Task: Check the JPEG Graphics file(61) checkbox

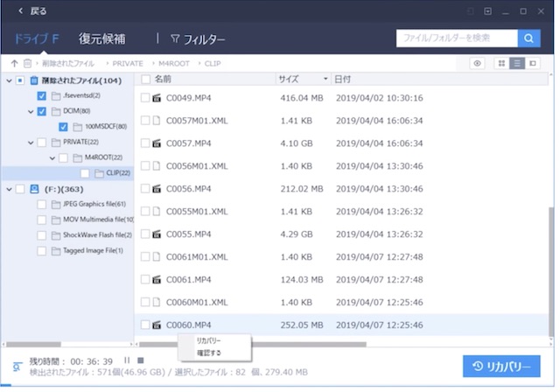Action: pyautogui.click(x=41, y=205)
